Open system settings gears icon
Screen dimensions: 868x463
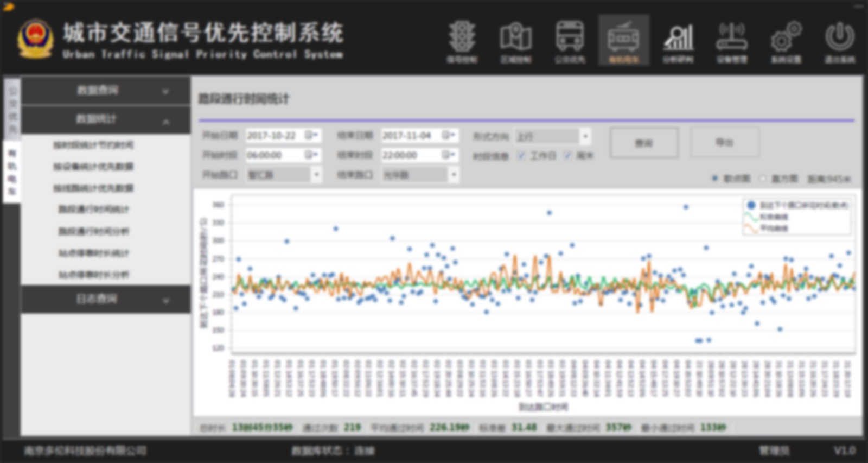[x=786, y=41]
